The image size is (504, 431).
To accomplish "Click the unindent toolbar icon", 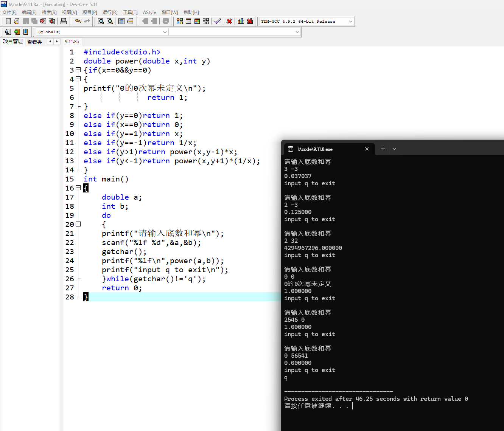I will tap(145, 21).
